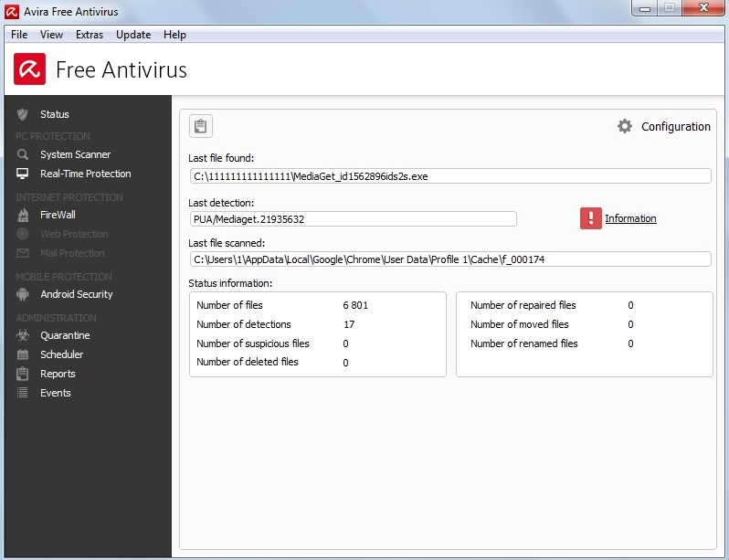The height and width of the screenshot is (560, 729).
Task: Click 'Status information:' heading
Action: pos(230,283)
